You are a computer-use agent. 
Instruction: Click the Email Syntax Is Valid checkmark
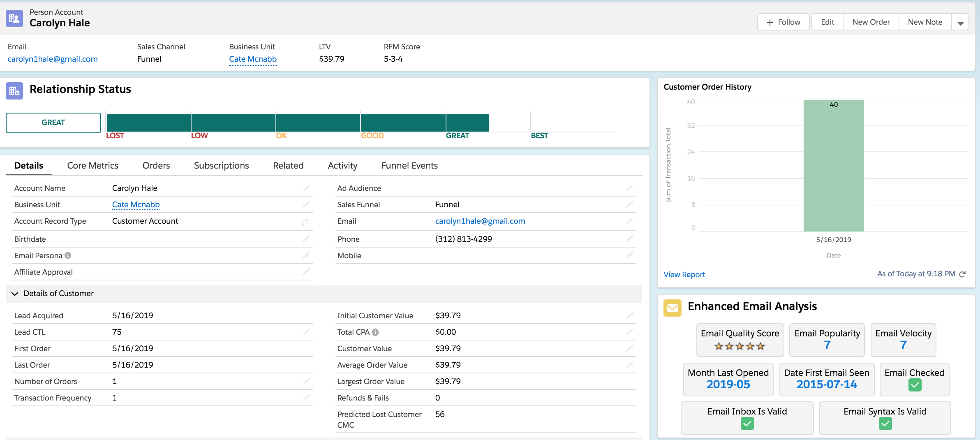pos(885,423)
